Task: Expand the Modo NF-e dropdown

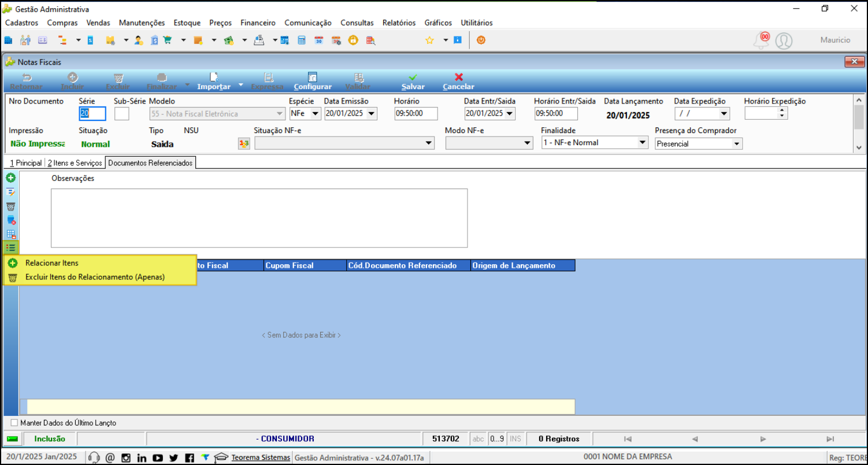Action: pos(528,143)
